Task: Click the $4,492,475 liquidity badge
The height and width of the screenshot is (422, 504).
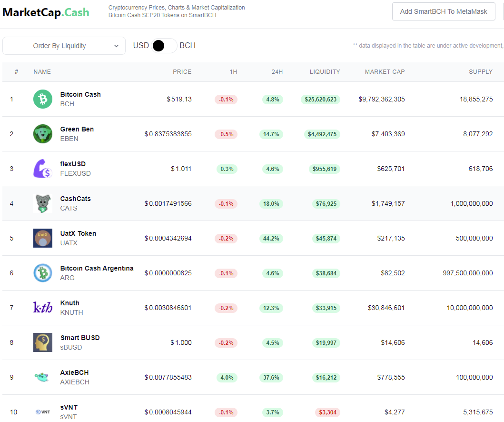Action: (322, 134)
